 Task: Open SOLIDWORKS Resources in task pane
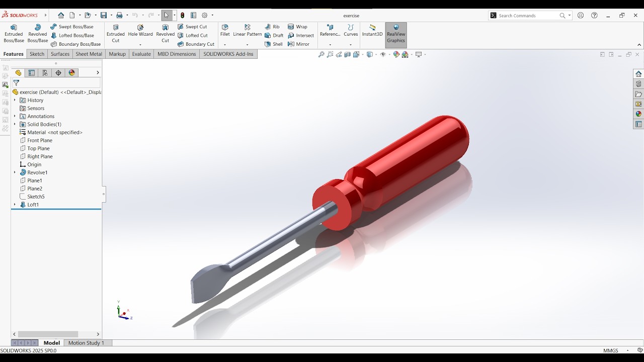(638, 74)
